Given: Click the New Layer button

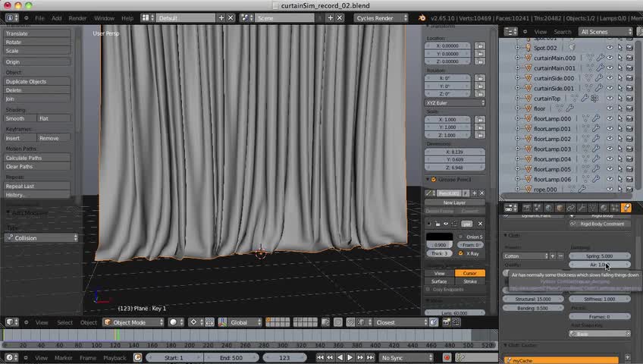Looking at the screenshot, I should [454, 202].
